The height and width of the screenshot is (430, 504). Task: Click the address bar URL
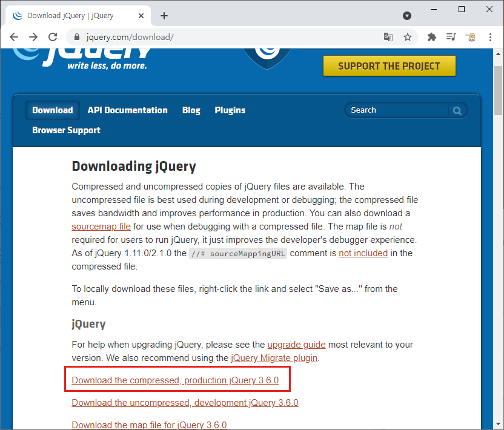tap(130, 37)
